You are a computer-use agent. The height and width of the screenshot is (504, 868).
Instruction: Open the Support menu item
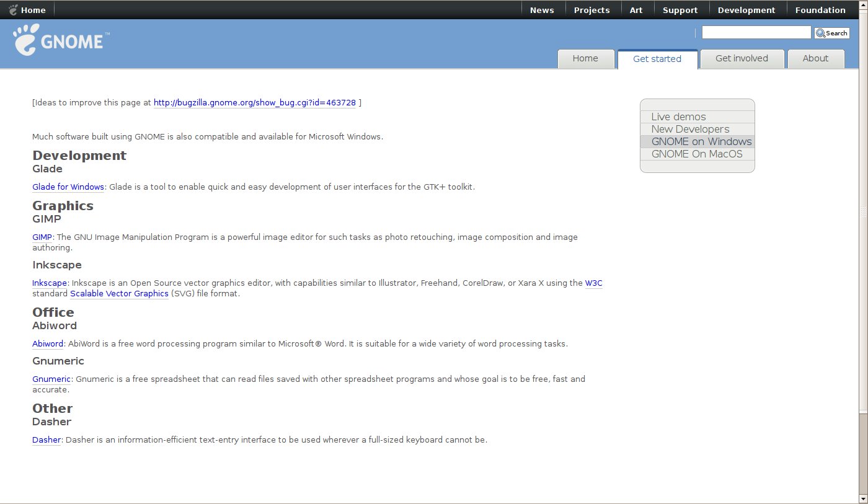680,10
